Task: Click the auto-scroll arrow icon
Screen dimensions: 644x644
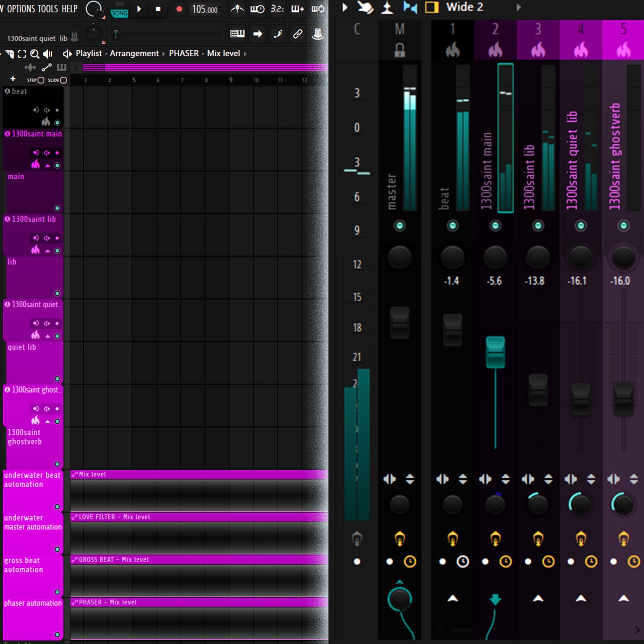Action: (x=258, y=33)
